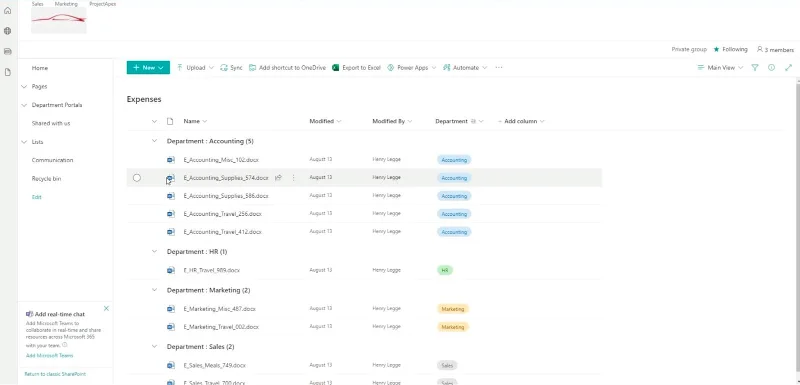Go to Home in site navigation
This screenshot has height=385, width=800.
click(40, 68)
